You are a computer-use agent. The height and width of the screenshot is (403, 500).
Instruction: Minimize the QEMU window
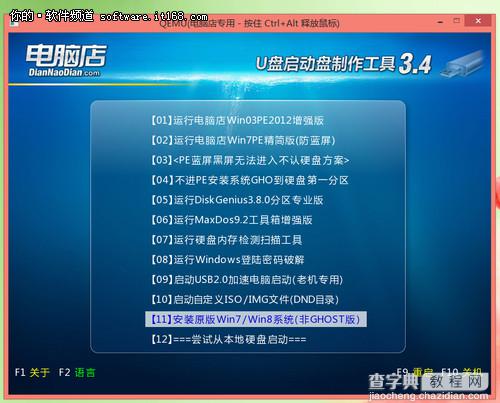(440, 22)
